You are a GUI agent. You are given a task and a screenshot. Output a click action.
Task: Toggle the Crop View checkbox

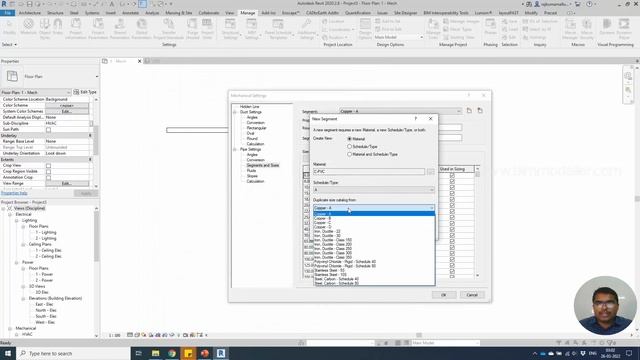49,166
